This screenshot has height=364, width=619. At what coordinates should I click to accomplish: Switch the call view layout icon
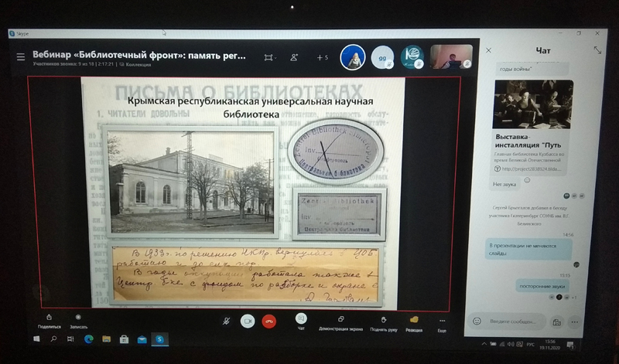click(268, 57)
